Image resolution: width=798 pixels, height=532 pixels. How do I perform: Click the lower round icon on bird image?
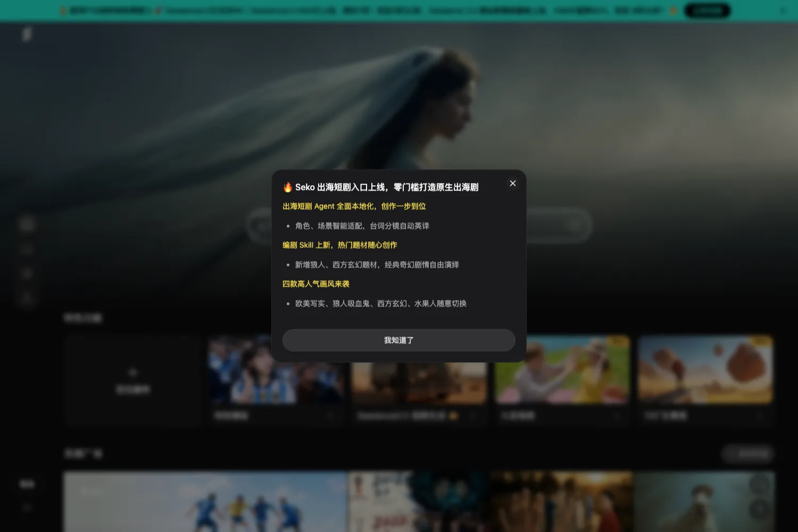[760, 509]
